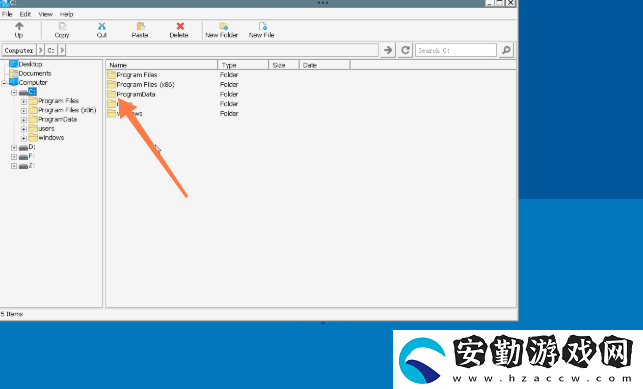Open the View menu

(x=46, y=14)
